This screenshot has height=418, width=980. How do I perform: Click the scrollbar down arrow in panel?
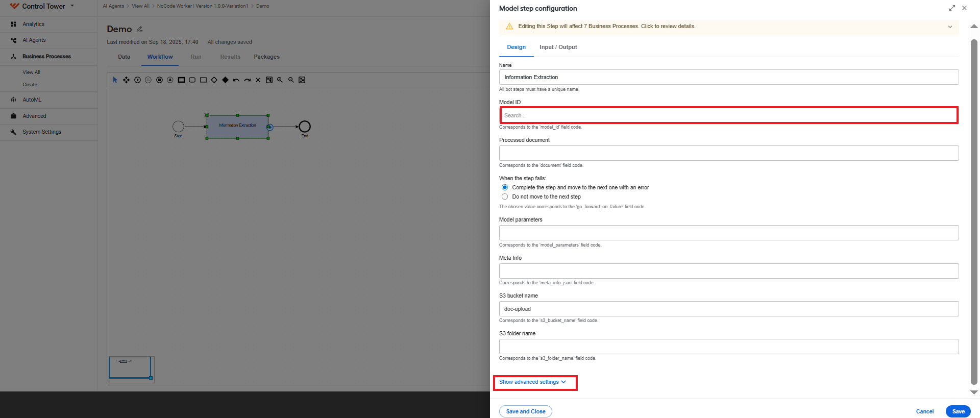[974, 392]
